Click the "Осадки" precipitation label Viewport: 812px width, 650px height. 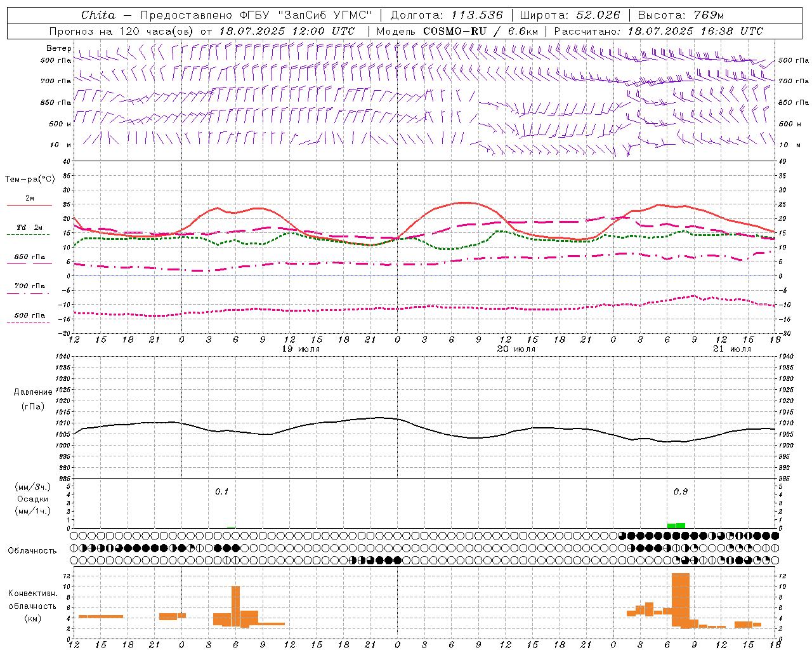pos(33,499)
